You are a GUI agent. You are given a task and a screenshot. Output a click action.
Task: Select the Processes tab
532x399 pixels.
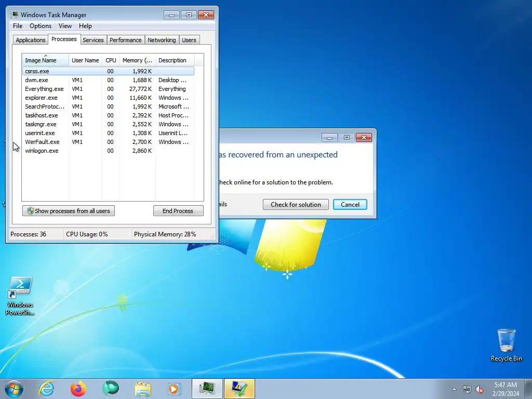[64, 39]
